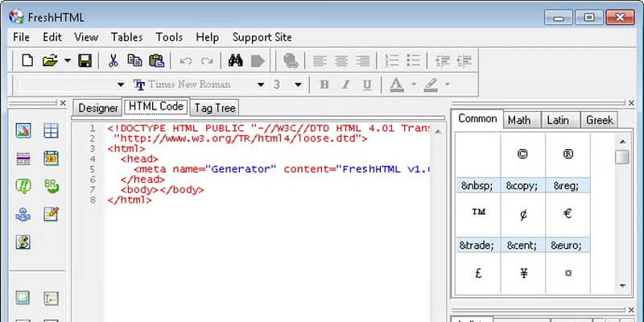Screen dimensions: 644x322
Task: Select the HTML Code tab
Action: tap(156, 106)
